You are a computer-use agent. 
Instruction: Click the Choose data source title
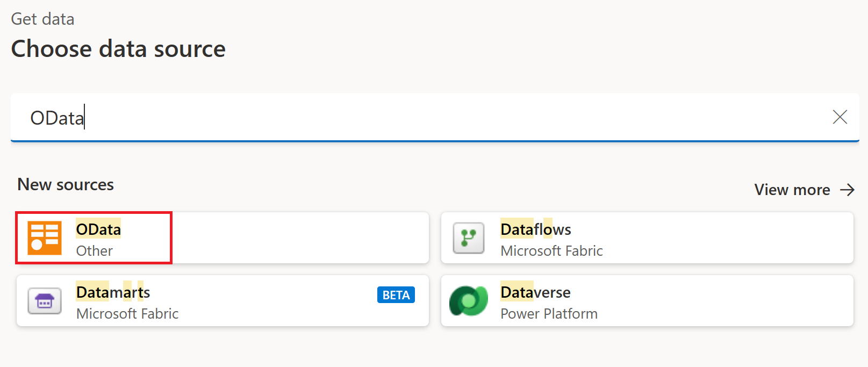[x=118, y=49]
